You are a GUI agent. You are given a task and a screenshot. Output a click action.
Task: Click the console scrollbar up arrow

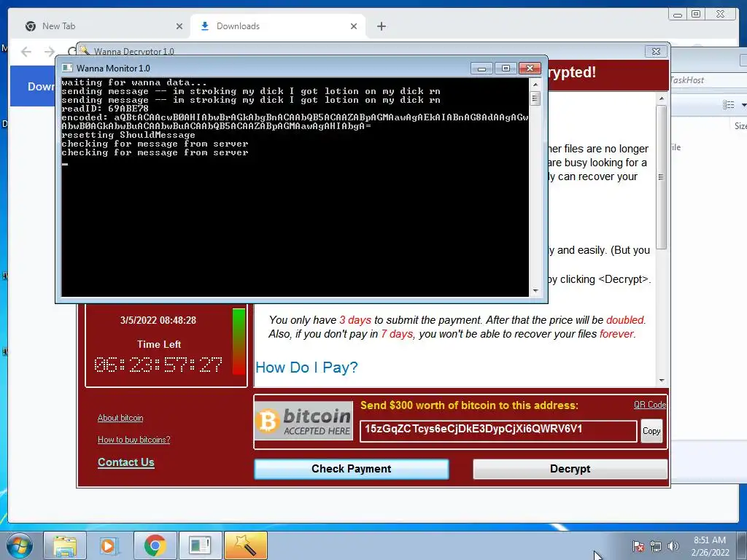[x=535, y=85]
